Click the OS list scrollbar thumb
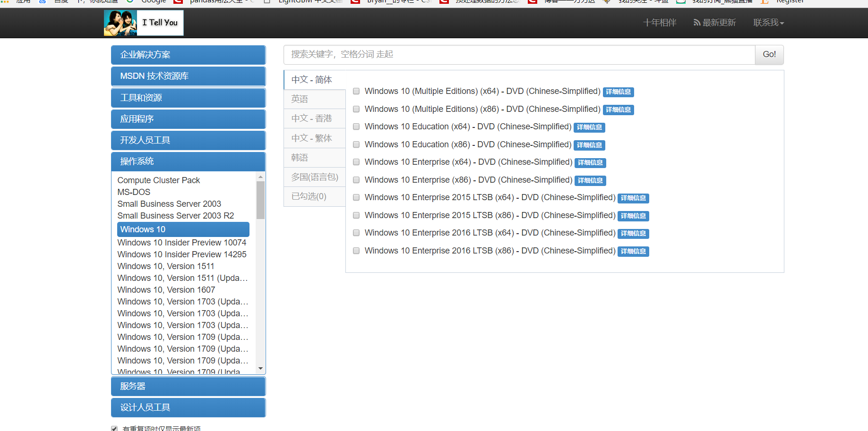Image resolution: width=868 pixels, height=431 pixels. point(260,200)
